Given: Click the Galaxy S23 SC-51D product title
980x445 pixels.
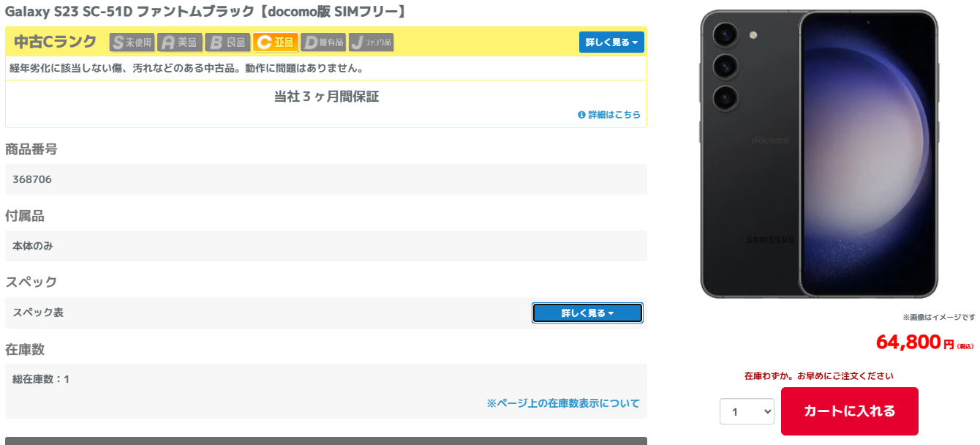Looking at the screenshot, I should pyautogui.click(x=206, y=12).
